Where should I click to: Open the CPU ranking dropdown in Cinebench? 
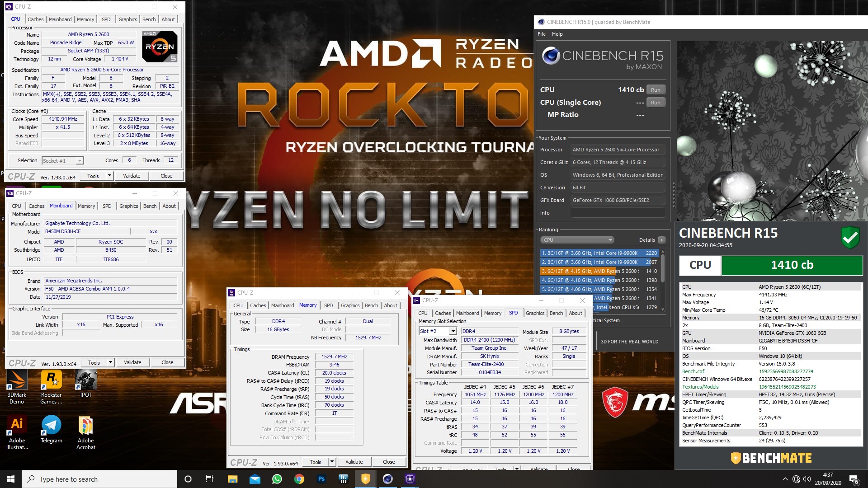(577, 240)
